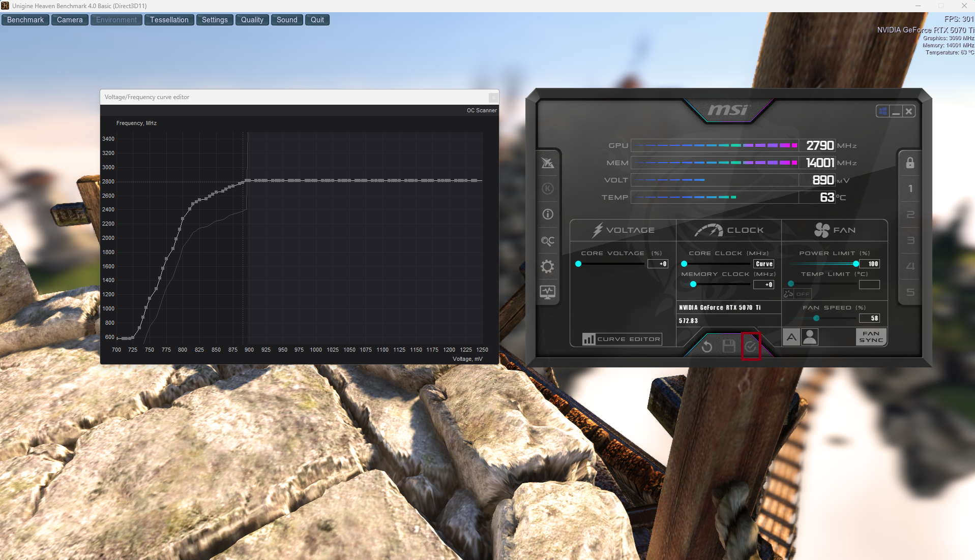Click the Curve Editor label text
This screenshot has width=975, height=560.
(x=629, y=339)
